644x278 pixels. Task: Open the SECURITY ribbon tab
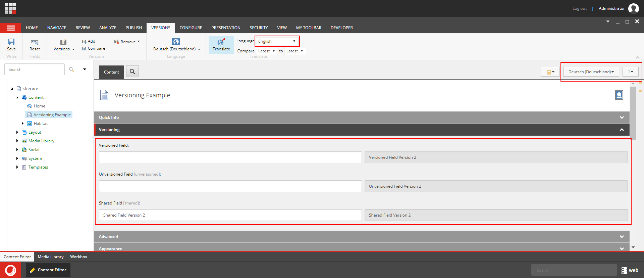tap(259, 28)
